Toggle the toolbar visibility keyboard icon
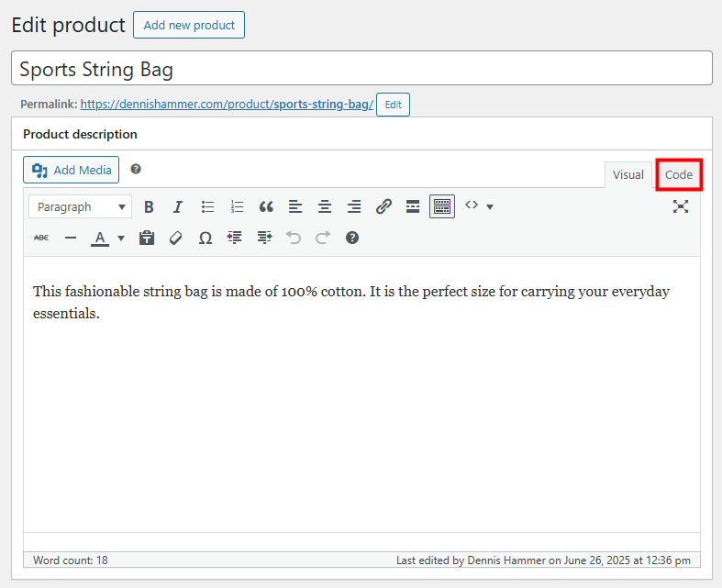 pos(442,207)
